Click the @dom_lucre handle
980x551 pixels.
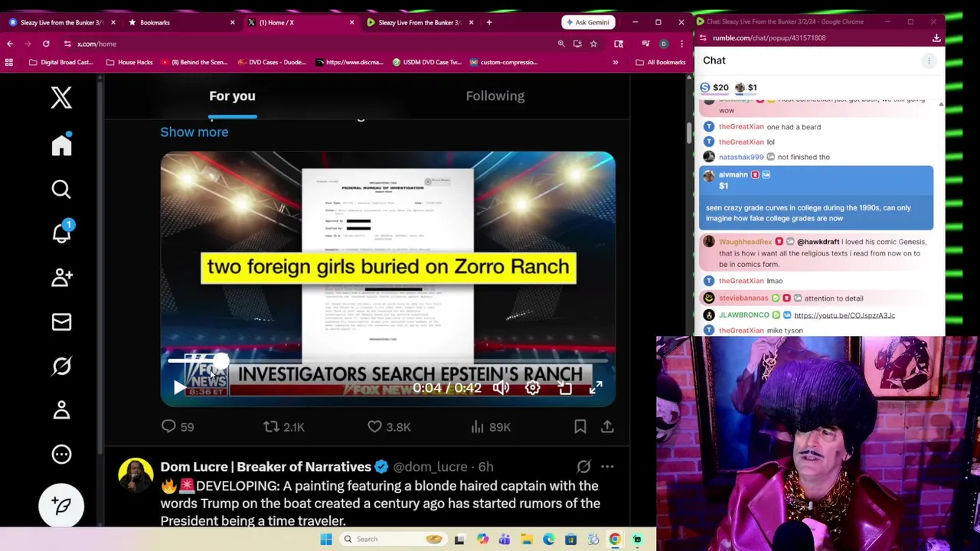(430, 467)
